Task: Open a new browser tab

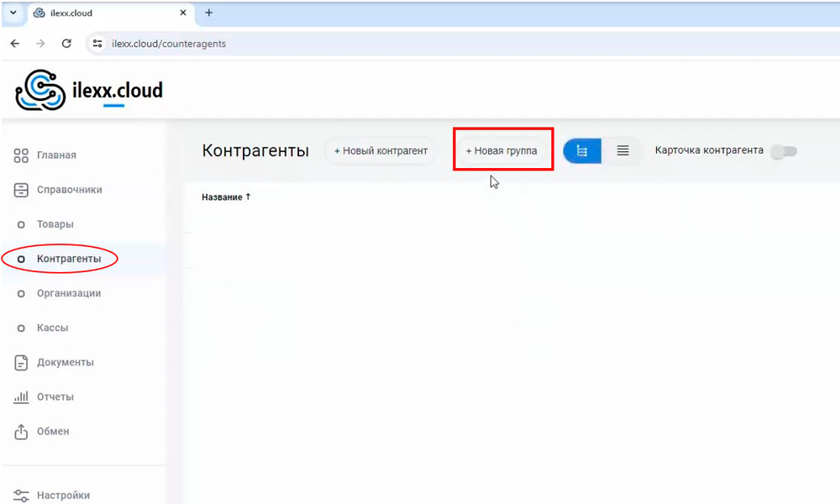Action: point(209,13)
